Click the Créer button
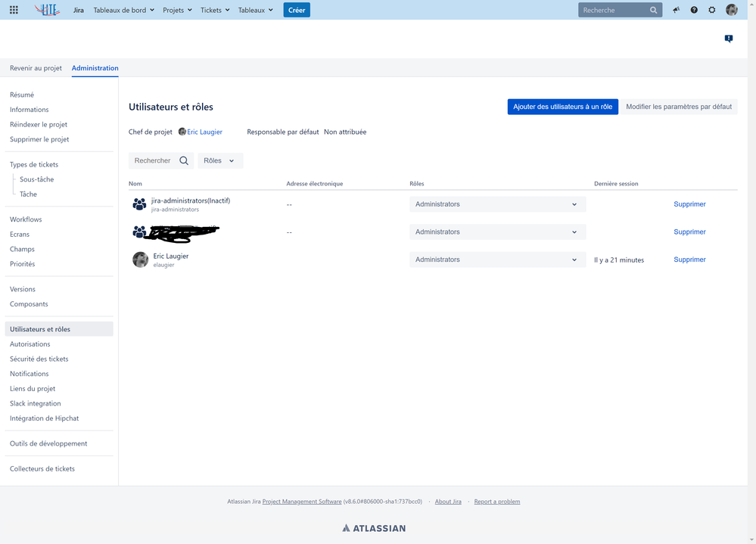The height and width of the screenshot is (544, 756). 297,10
